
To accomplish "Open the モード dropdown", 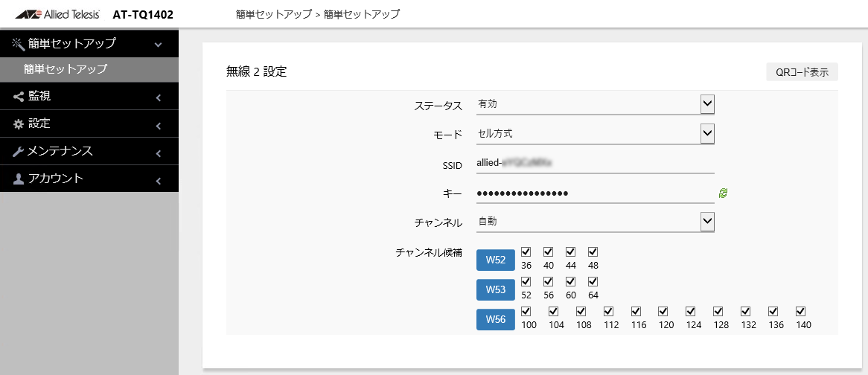I will (x=596, y=133).
